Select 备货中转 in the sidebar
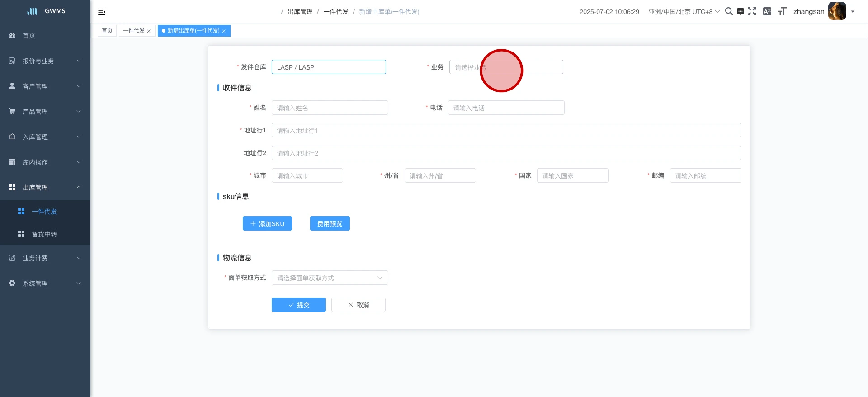Image resolution: width=868 pixels, height=397 pixels. (44, 234)
